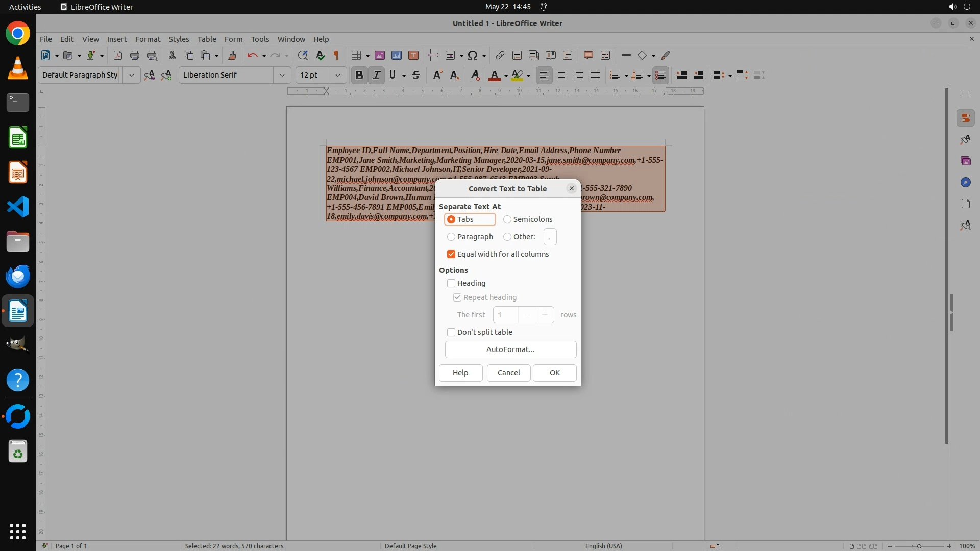The width and height of the screenshot is (980, 551).
Task: Open the sidebar Gallery icon
Action: coord(965,161)
